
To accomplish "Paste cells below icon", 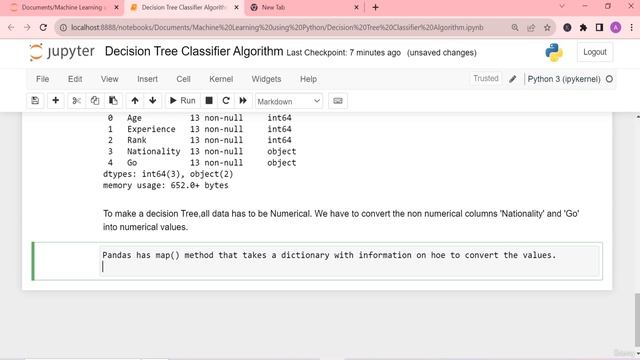I will point(113,101).
